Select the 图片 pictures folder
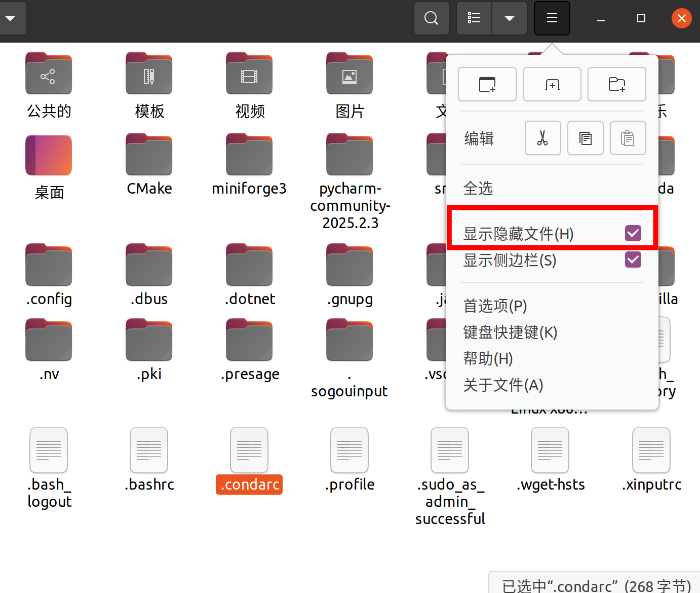700x593 pixels. pyautogui.click(x=349, y=73)
